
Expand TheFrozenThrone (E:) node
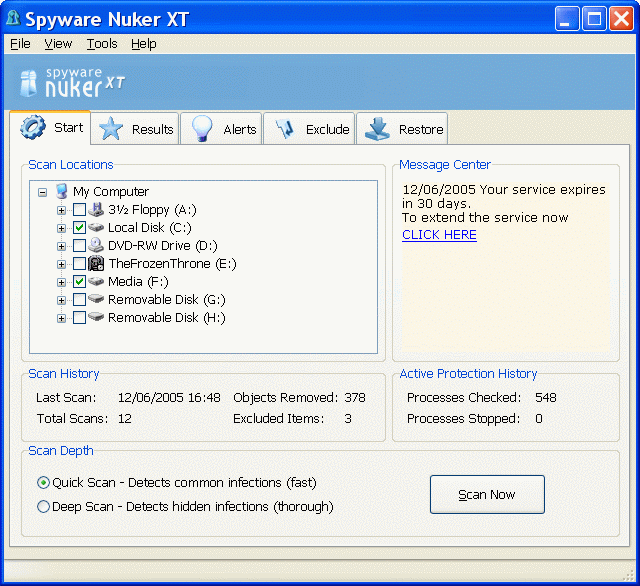61,264
